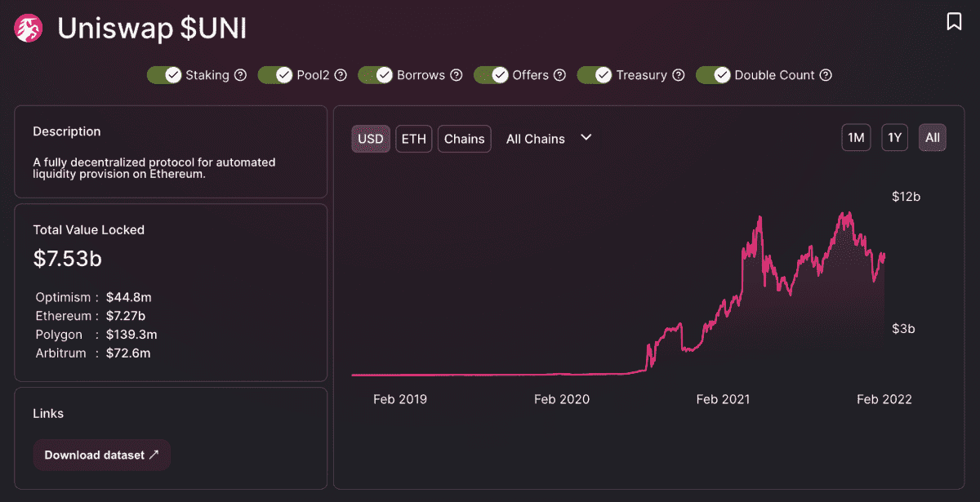980x502 pixels.
Task: Click the Links section heading
Action: [x=48, y=414]
